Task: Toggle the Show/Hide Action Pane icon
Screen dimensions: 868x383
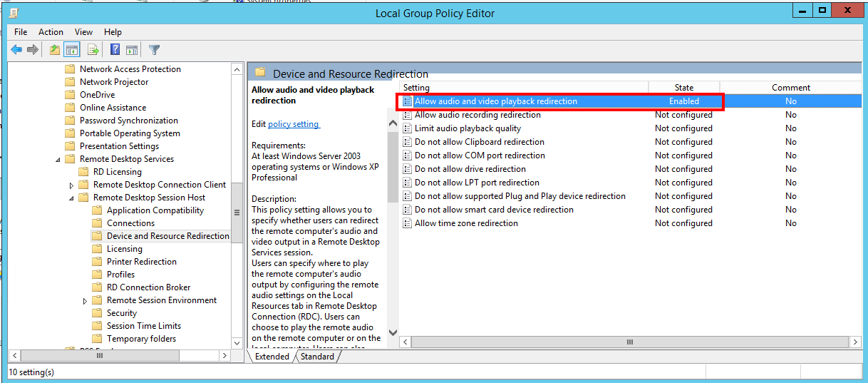Action: point(132,50)
